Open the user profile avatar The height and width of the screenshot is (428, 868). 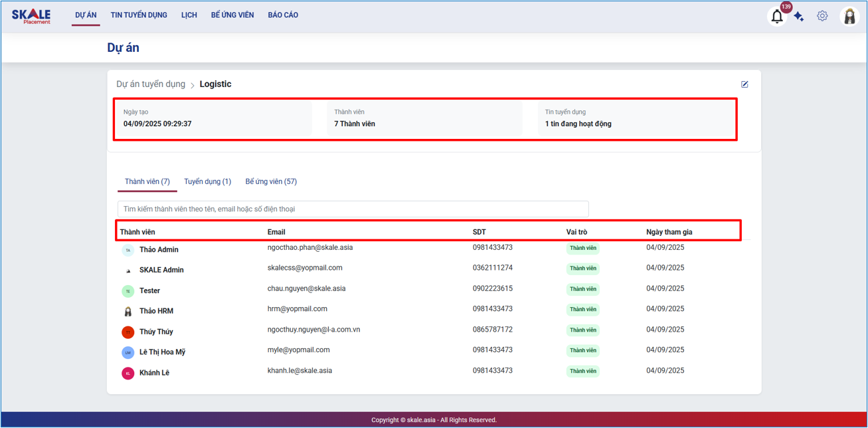[x=849, y=17]
